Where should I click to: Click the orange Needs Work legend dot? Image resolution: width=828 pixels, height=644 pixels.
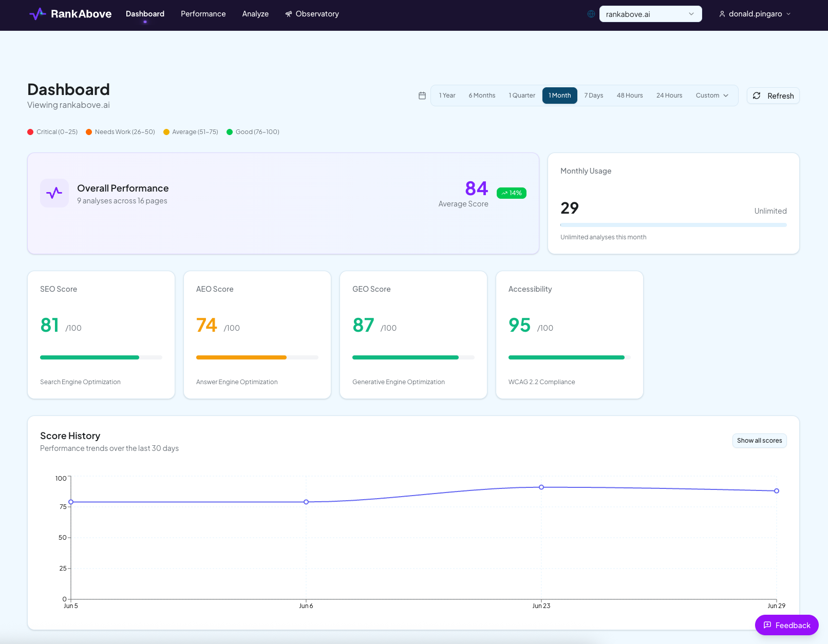(x=89, y=132)
